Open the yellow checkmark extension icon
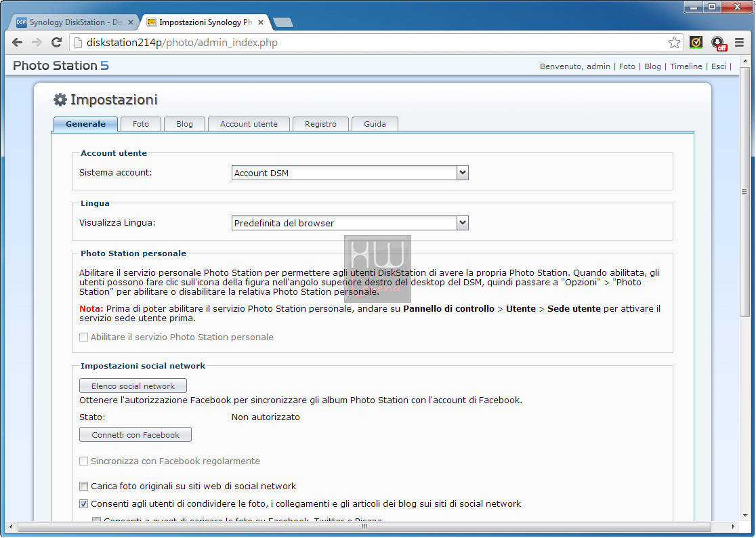 tap(696, 43)
